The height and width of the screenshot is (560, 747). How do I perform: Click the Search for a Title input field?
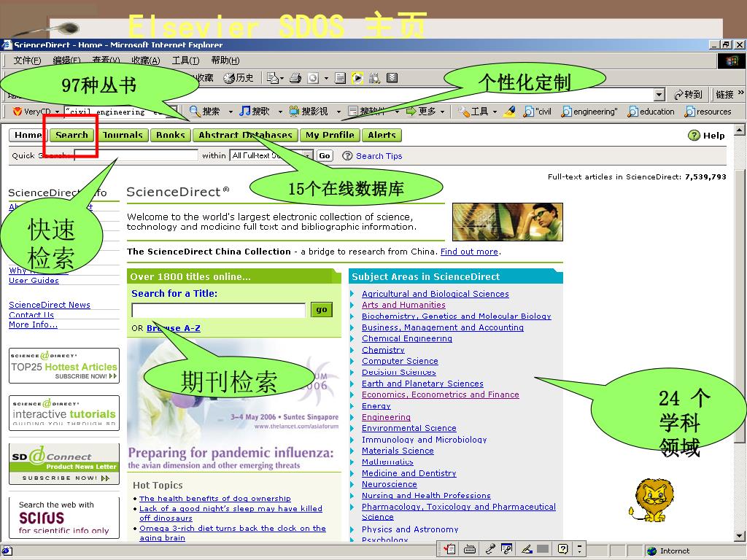(x=219, y=310)
